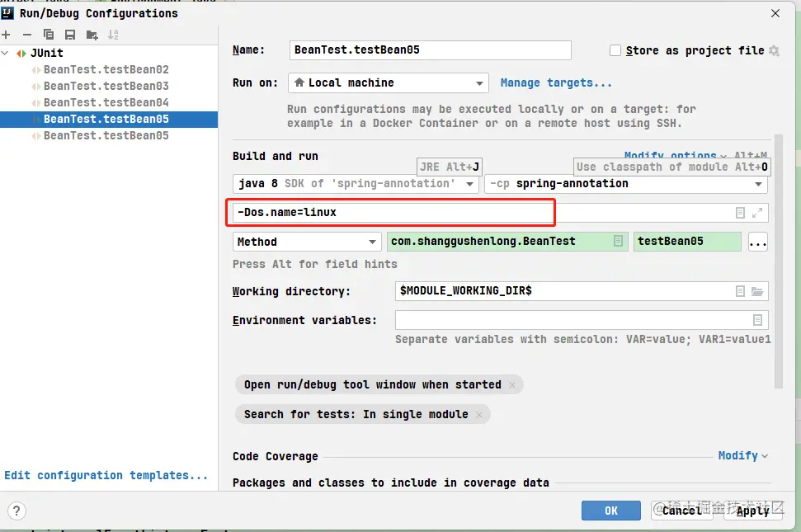
Task: Select BeanTest.testBean03 configuration
Action: pos(106,86)
